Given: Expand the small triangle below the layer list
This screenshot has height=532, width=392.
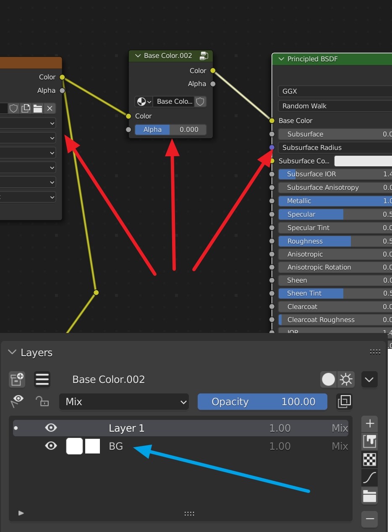Looking at the screenshot, I should point(21,513).
